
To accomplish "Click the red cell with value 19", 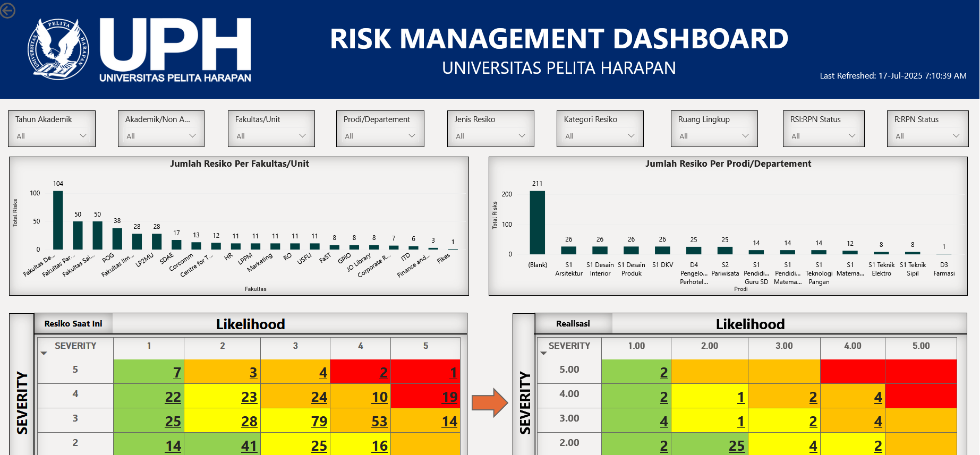I will pos(449,397).
